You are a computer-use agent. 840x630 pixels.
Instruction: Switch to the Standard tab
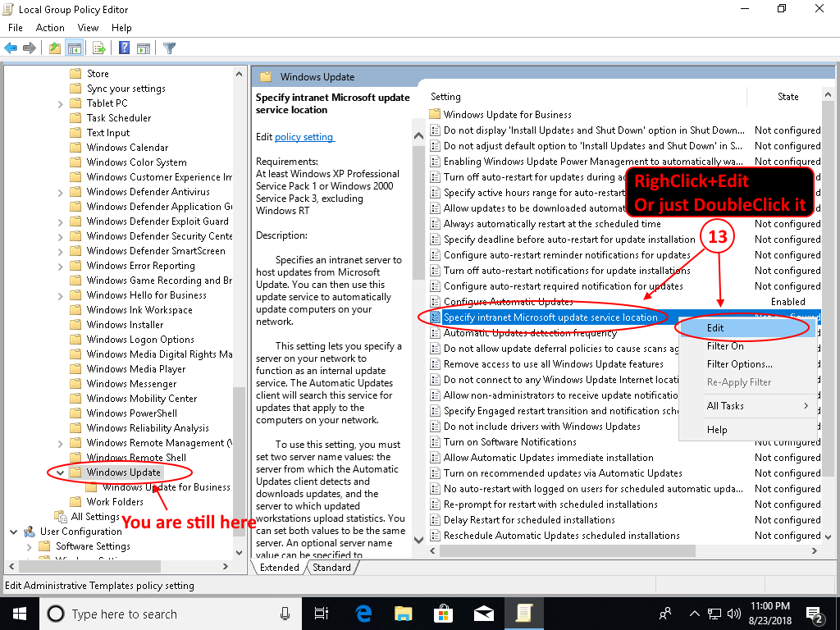331,568
